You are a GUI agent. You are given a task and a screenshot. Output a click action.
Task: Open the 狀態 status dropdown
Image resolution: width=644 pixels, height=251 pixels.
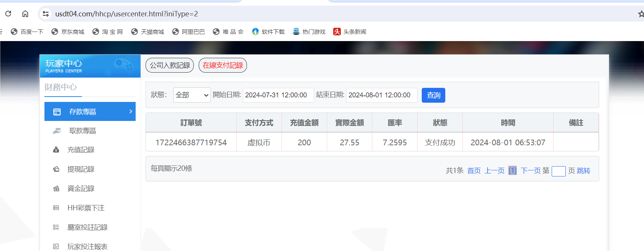tap(192, 95)
